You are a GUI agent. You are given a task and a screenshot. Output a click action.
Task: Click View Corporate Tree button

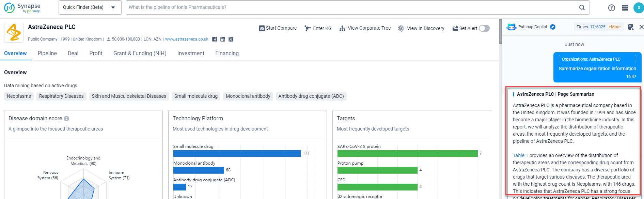[365, 28]
